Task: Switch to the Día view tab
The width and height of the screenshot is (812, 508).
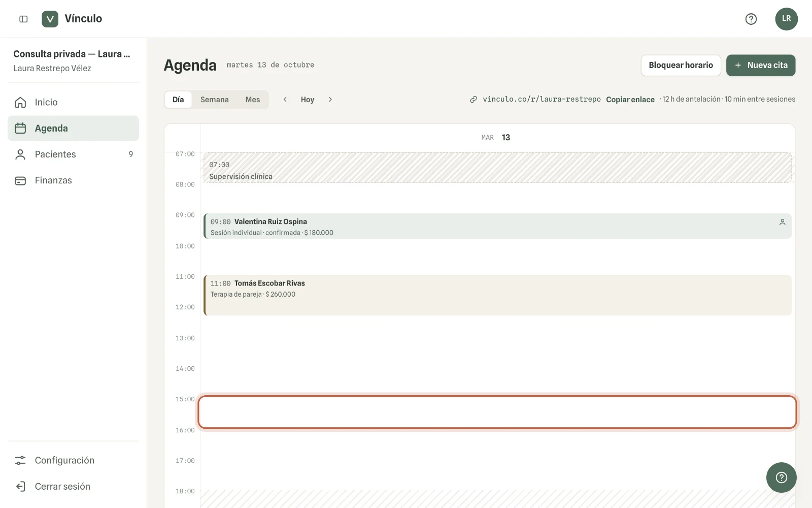Action: tap(178, 100)
